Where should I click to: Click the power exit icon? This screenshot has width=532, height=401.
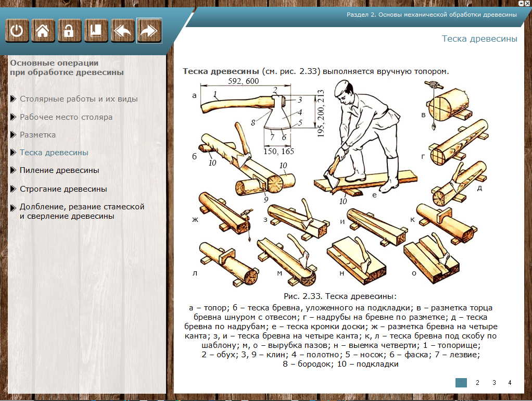coord(17,31)
